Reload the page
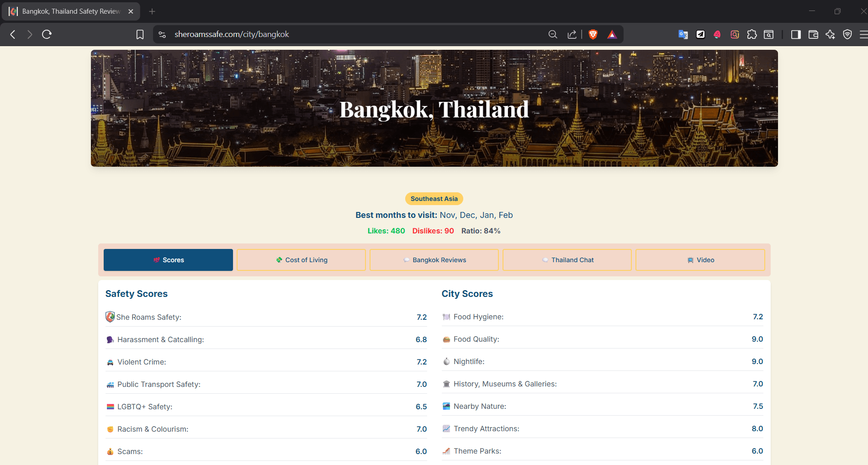This screenshot has width=868, height=465. click(47, 34)
